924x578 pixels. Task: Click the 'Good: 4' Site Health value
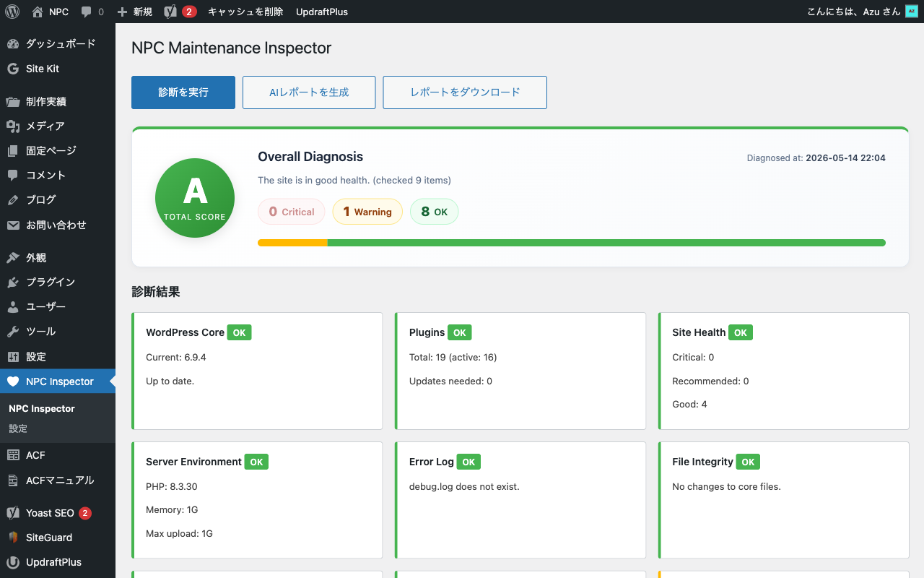689,404
